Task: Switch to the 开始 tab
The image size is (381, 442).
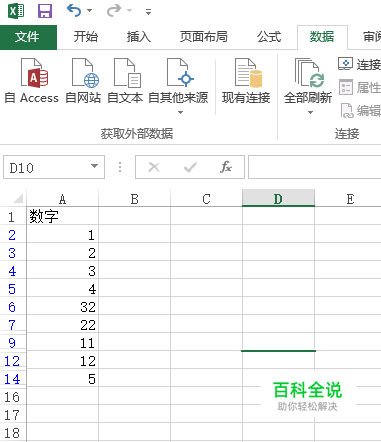Action: pos(86,37)
